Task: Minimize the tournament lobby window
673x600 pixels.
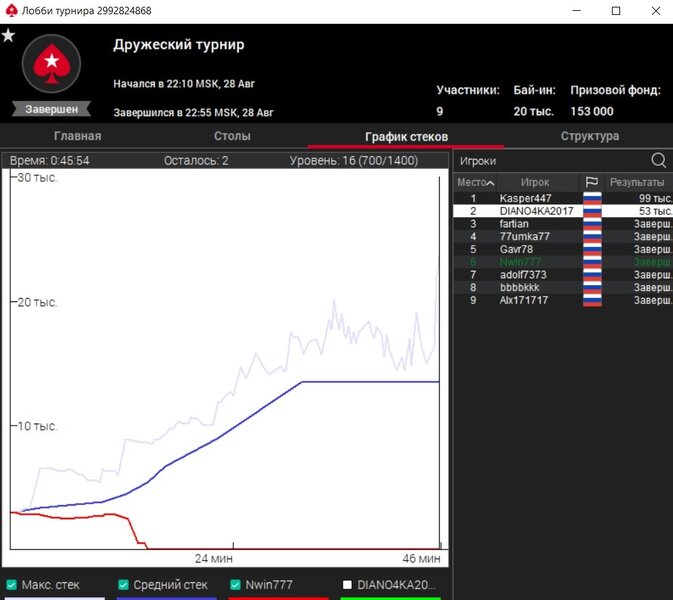Action: click(570, 11)
